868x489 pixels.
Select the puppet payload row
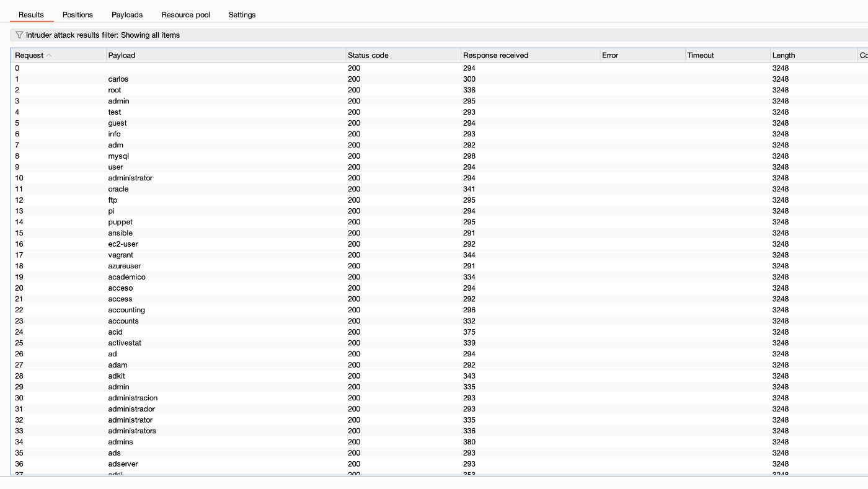pyautogui.click(x=439, y=222)
